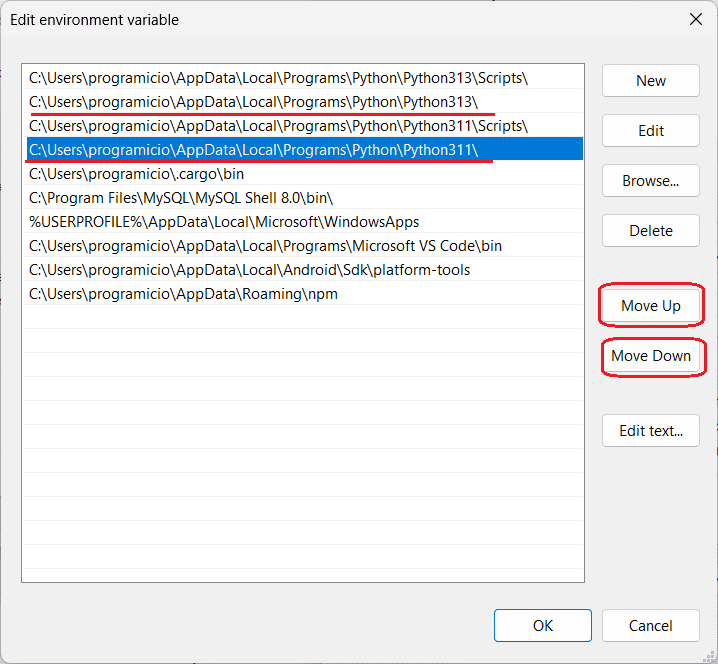The height and width of the screenshot is (664, 718).
Task: Click the Edit button
Action: click(x=651, y=131)
